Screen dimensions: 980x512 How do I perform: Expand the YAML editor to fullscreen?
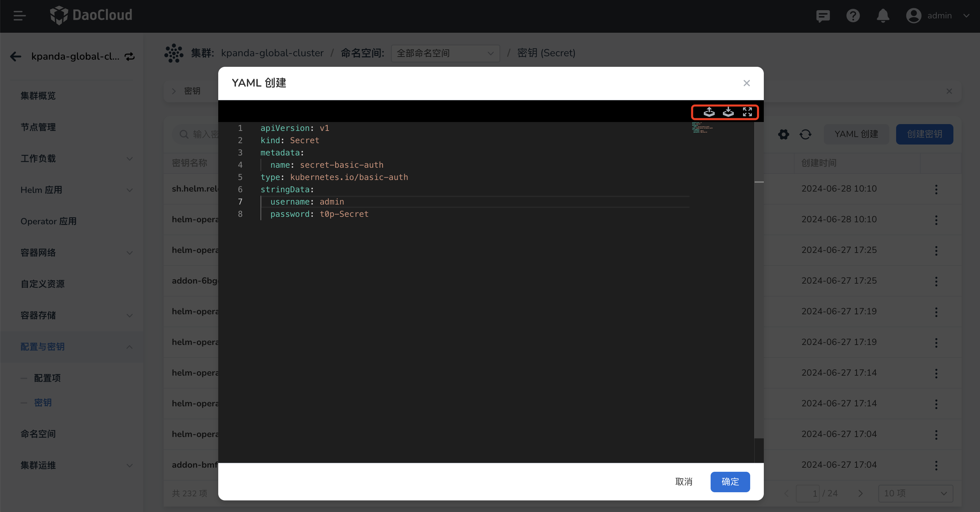747,112
